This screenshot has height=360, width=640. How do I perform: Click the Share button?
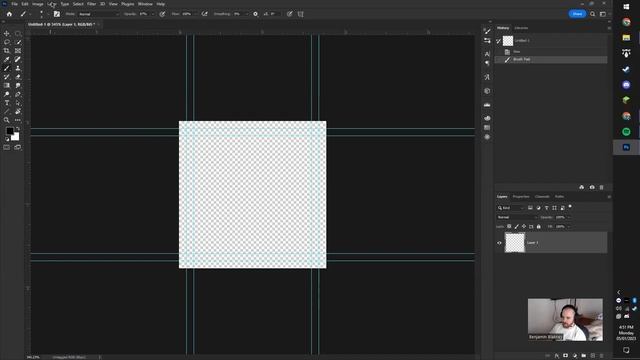pos(577,14)
